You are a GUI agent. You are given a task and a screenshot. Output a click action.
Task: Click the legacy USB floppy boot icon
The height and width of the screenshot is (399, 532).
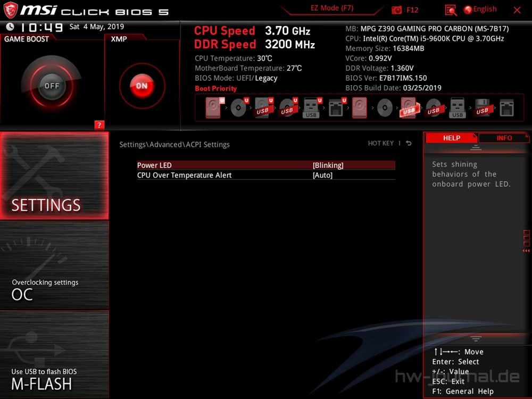[482, 108]
